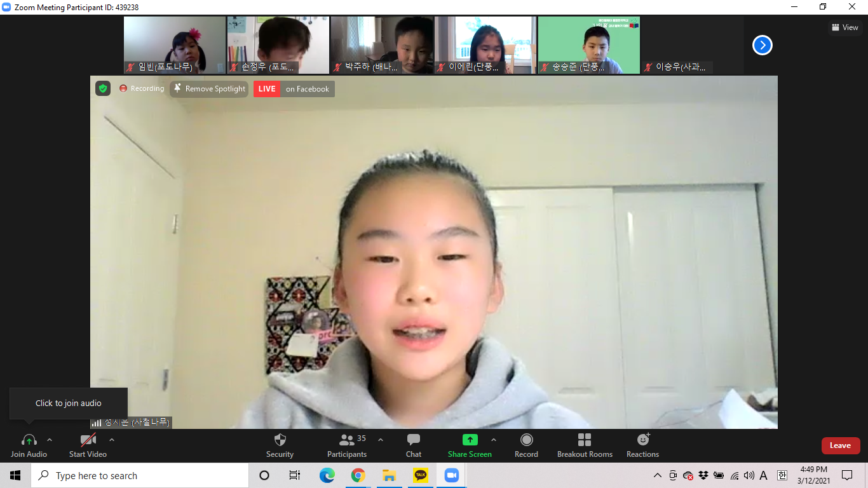The height and width of the screenshot is (488, 868).
Task: Open the Reactions menu
Action: click(x=642, y=440)
